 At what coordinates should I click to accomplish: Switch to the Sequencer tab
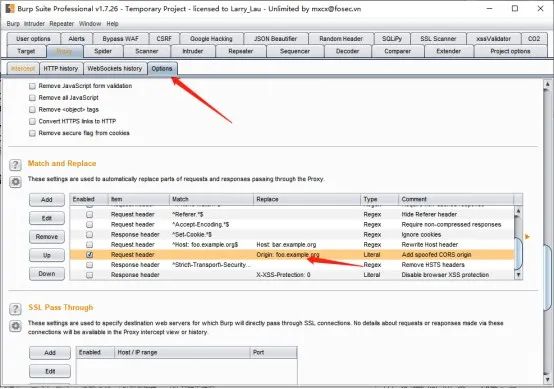pos(295,51)
